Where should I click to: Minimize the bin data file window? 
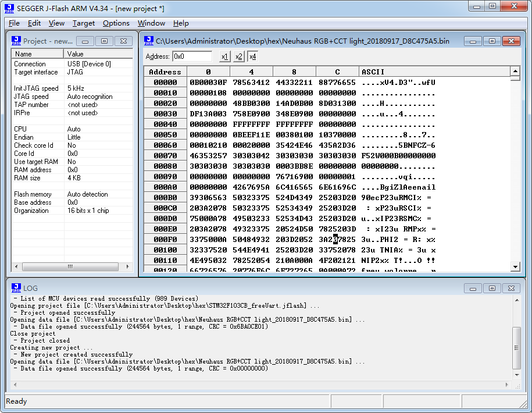coord(473,41)
